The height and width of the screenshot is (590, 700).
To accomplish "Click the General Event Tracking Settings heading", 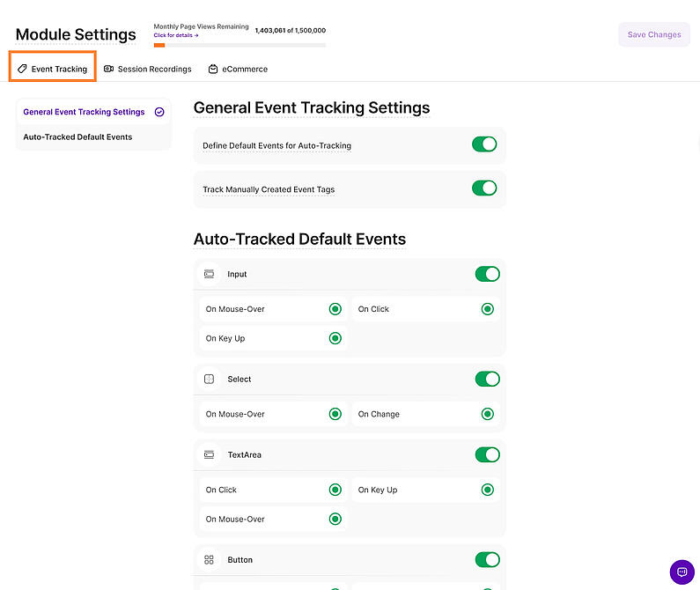I will [312, 107].
